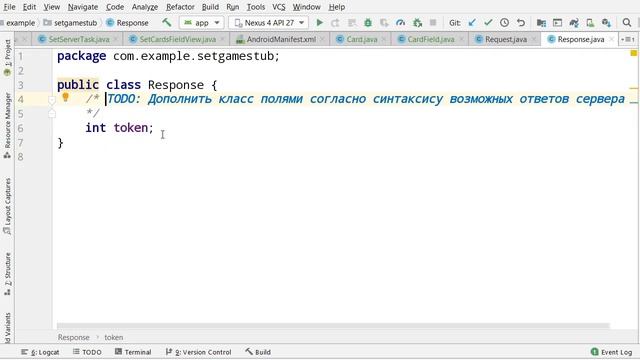
Task: Open the Profile app gauge icon
Action: pos(400,23)
